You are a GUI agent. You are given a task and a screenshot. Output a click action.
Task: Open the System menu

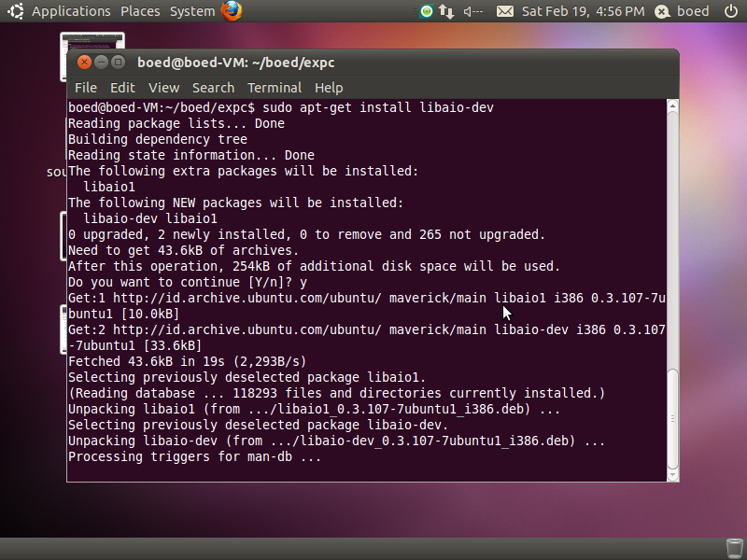click(x=191, y=11)
